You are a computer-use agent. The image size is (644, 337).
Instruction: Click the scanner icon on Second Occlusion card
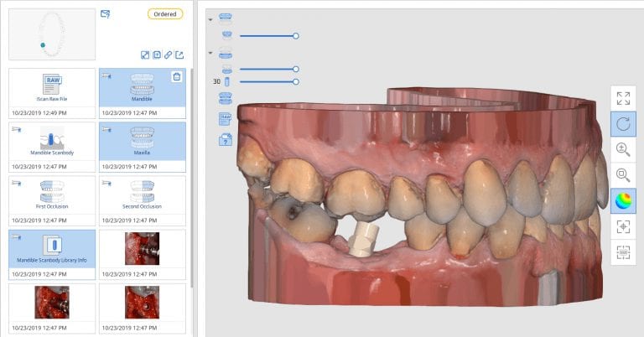106,183
